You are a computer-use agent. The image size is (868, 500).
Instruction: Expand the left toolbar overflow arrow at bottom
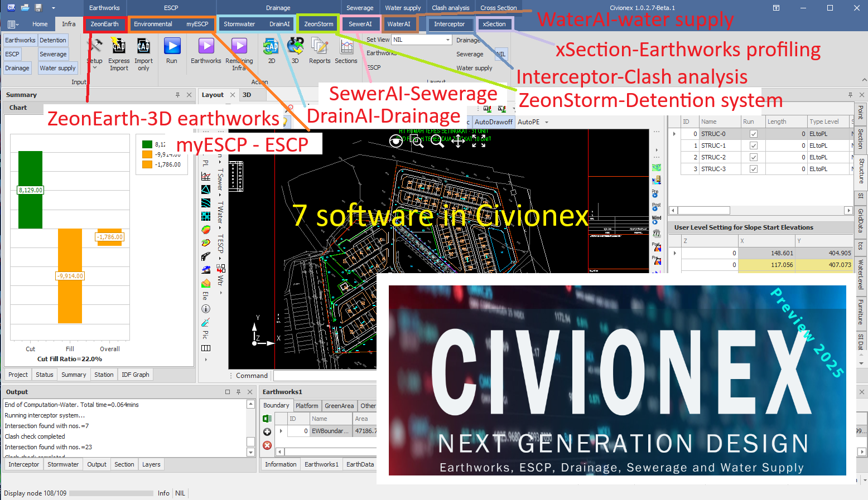point(206,360)
